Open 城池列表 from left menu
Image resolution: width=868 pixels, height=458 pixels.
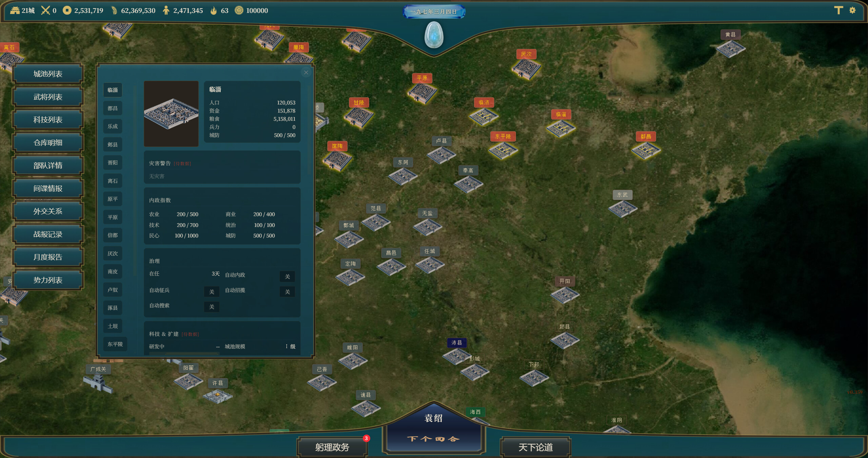[48, 74]
